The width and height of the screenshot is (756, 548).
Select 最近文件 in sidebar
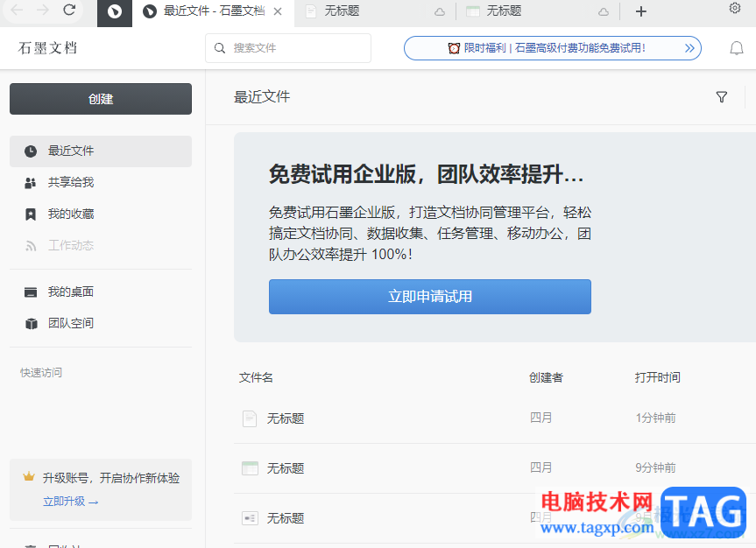[101, 151]
